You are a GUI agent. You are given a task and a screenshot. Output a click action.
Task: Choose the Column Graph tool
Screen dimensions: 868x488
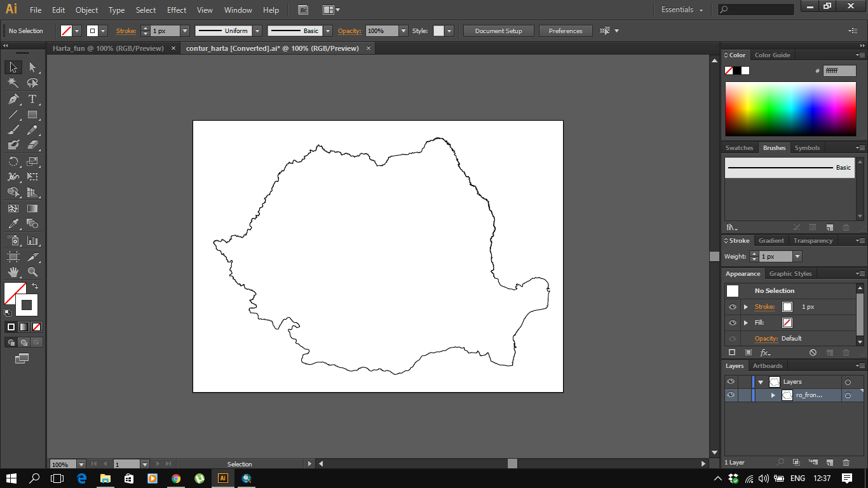pos(32,241)
